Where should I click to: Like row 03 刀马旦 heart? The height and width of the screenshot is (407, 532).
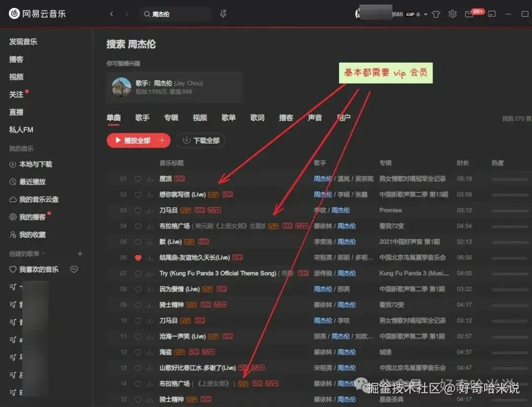(138, 210)
